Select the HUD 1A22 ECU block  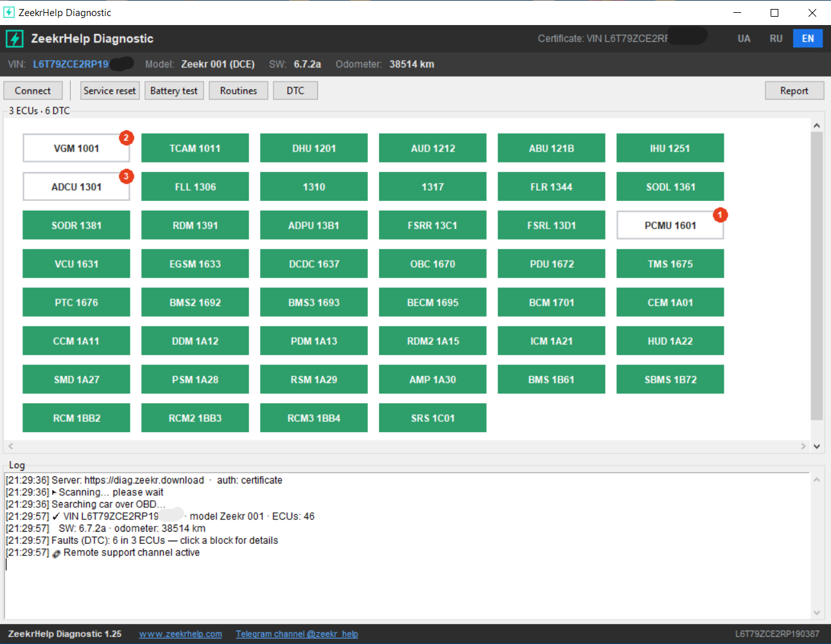pyautogui.click(x=670, y=341)
